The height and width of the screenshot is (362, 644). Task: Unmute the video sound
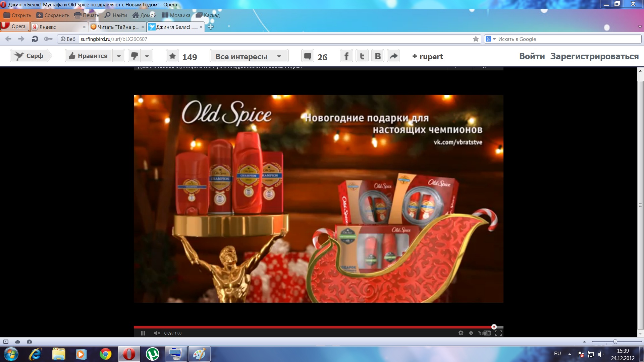pos(157,333)
